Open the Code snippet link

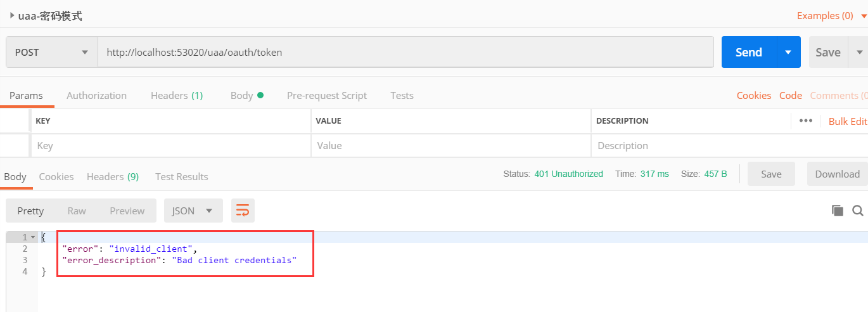(x=791, y=95)
